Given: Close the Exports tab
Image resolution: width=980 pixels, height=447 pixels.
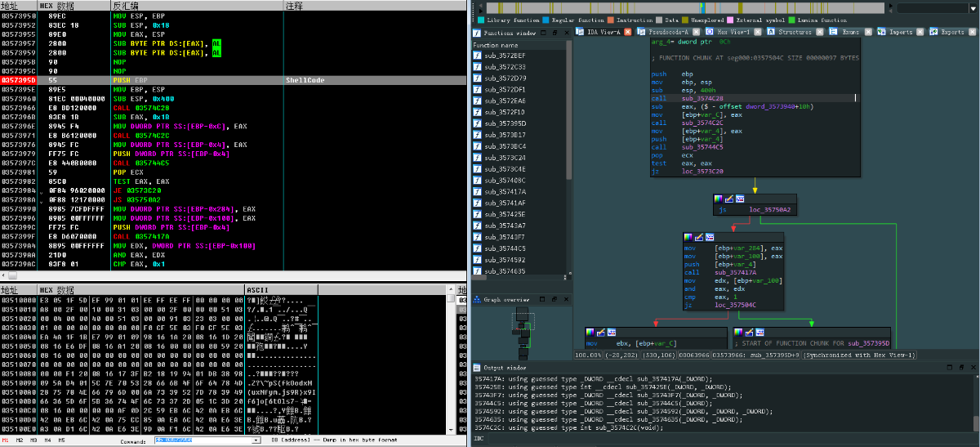Looking at the screenshot, I should point(973,32).
